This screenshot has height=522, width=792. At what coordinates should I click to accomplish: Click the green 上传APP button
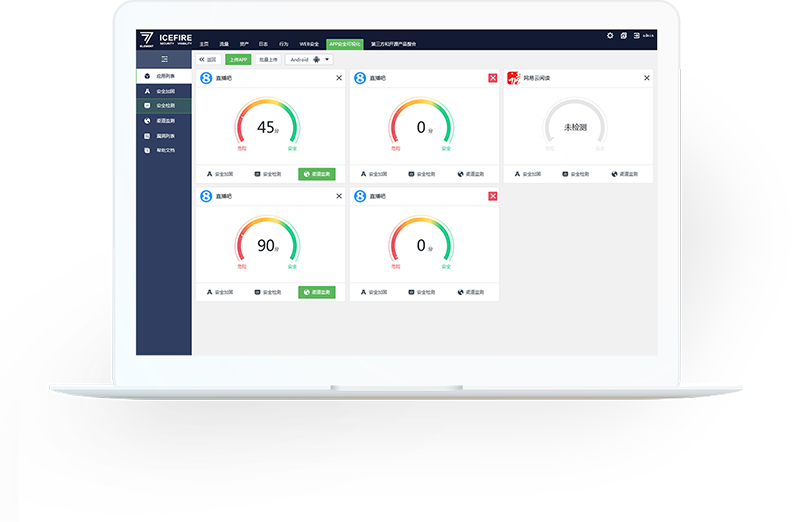(x=238, y=60)
